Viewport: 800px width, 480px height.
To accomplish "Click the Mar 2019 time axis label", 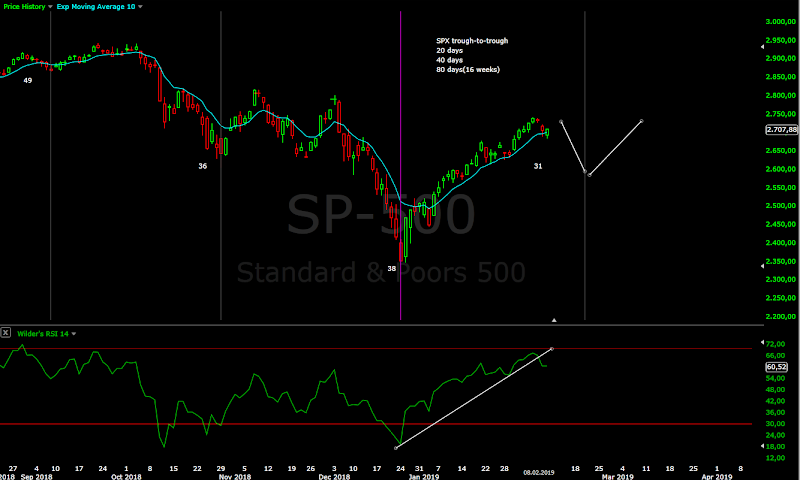I will point(617,476).
